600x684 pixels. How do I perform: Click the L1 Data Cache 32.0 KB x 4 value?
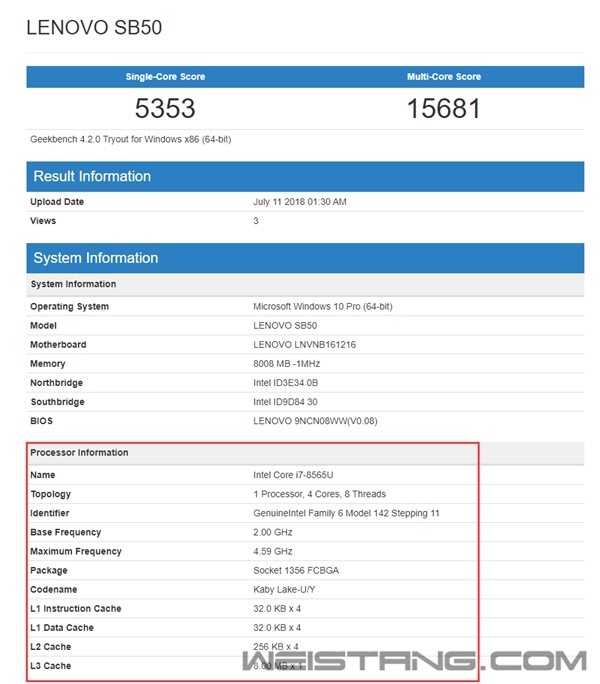[x=277, y=628]
